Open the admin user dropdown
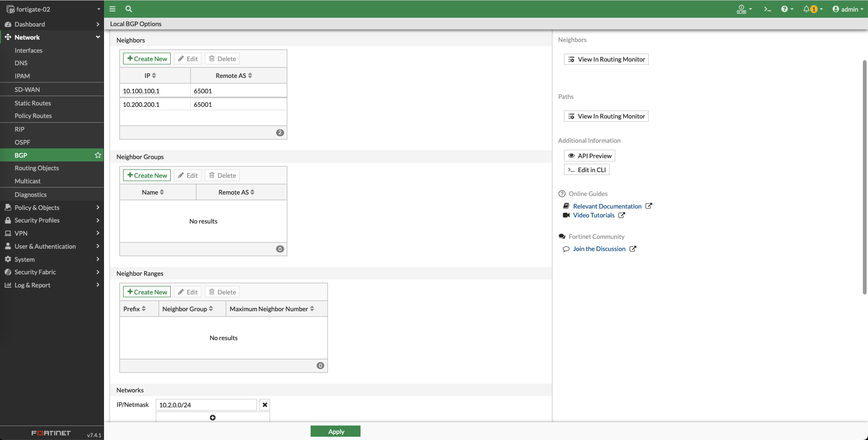This screenshot has width=868, height=440. pyautogui.click(x=847, y=9)
